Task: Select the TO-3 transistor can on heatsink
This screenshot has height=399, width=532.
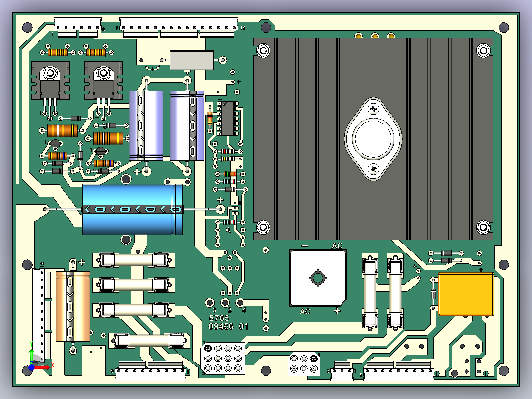Action: coord(373,139)
